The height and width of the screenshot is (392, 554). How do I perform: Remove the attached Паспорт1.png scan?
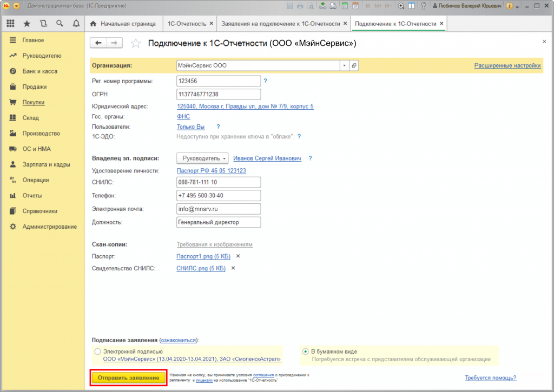tap(238, 256)
